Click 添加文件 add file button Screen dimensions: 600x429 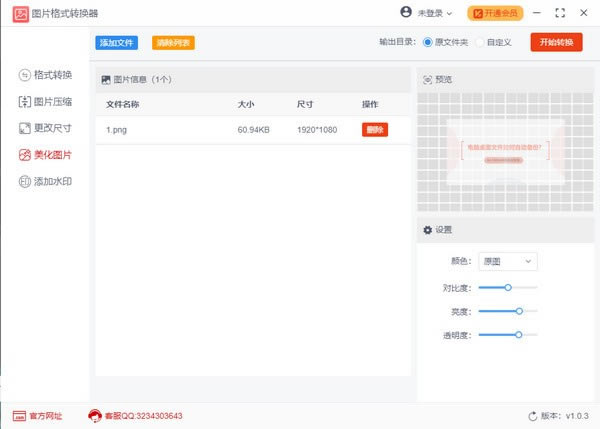coord(117,43)
